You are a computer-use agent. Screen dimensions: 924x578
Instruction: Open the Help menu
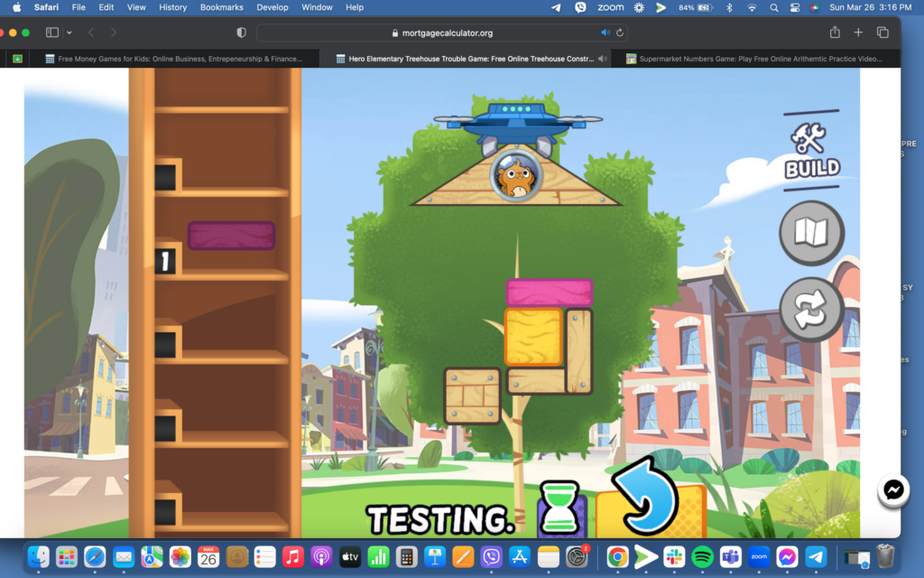pyautogui.click(x=354, y=7)
